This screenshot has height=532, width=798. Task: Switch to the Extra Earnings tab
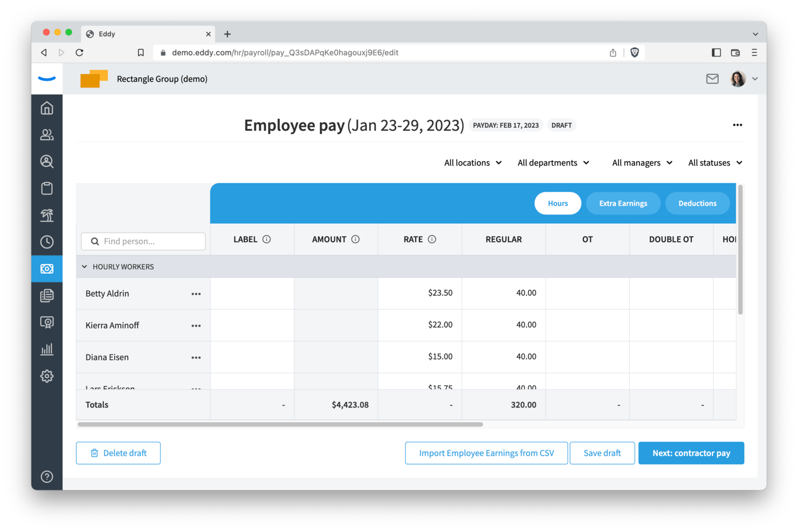[x=623, y=203]
